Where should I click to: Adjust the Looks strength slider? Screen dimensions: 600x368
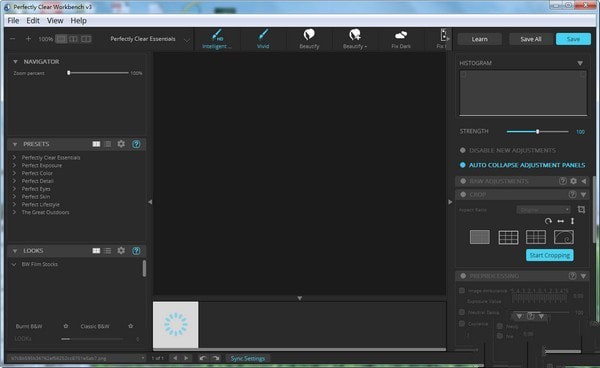(x=92, y=339)
